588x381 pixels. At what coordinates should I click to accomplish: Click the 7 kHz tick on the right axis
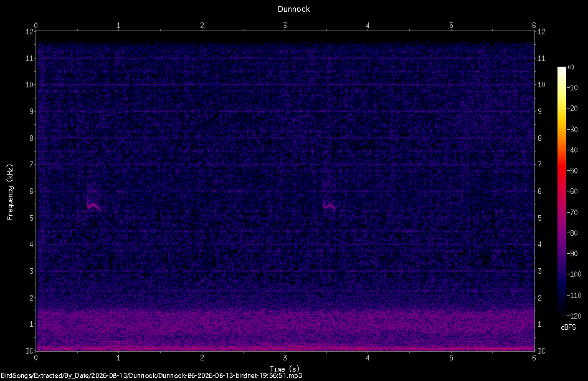[x=540, y=165]
